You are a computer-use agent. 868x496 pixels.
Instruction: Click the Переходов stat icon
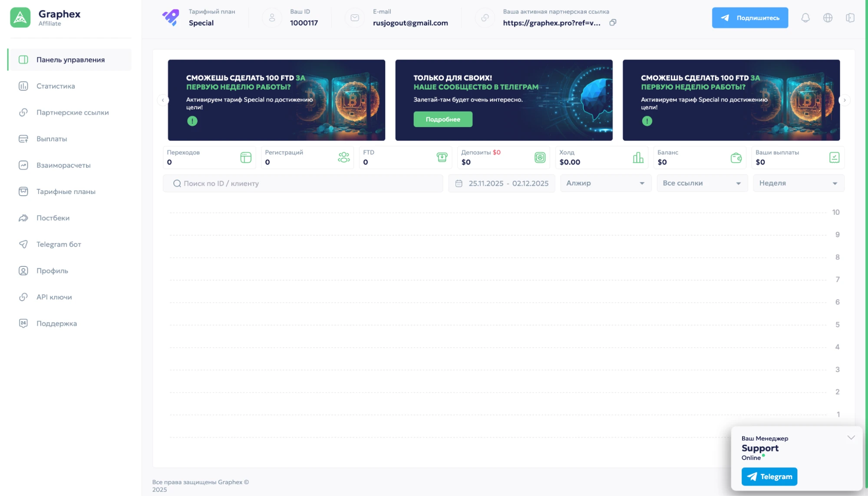tap(246, 158)
